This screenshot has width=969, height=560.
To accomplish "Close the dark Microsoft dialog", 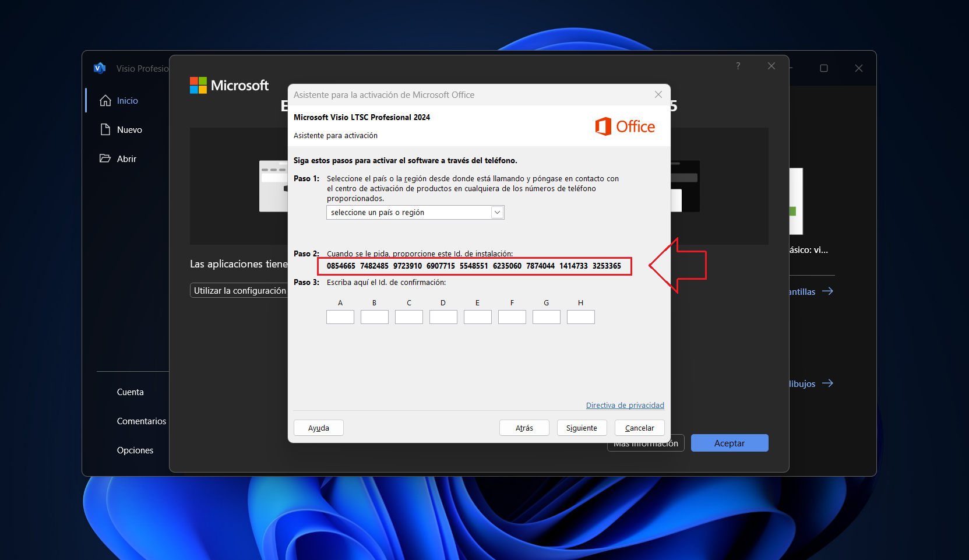I will coord(771,66).
